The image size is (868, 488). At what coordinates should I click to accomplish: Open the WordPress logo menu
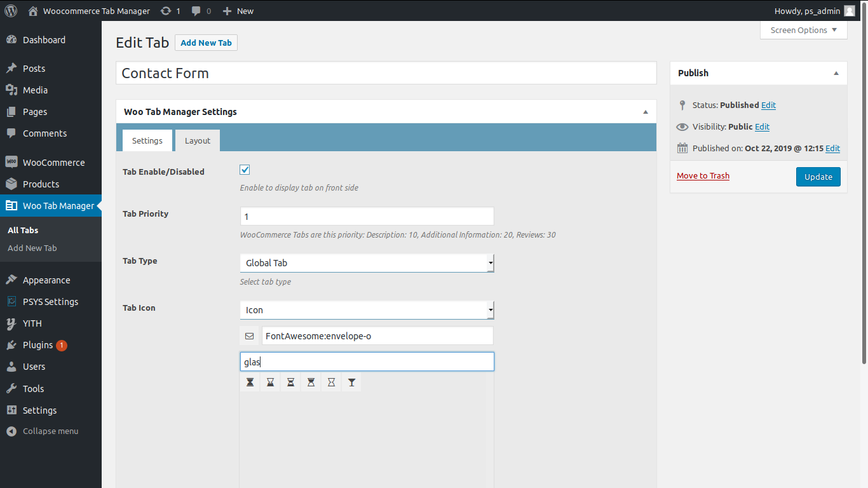(x=11, y=11)
